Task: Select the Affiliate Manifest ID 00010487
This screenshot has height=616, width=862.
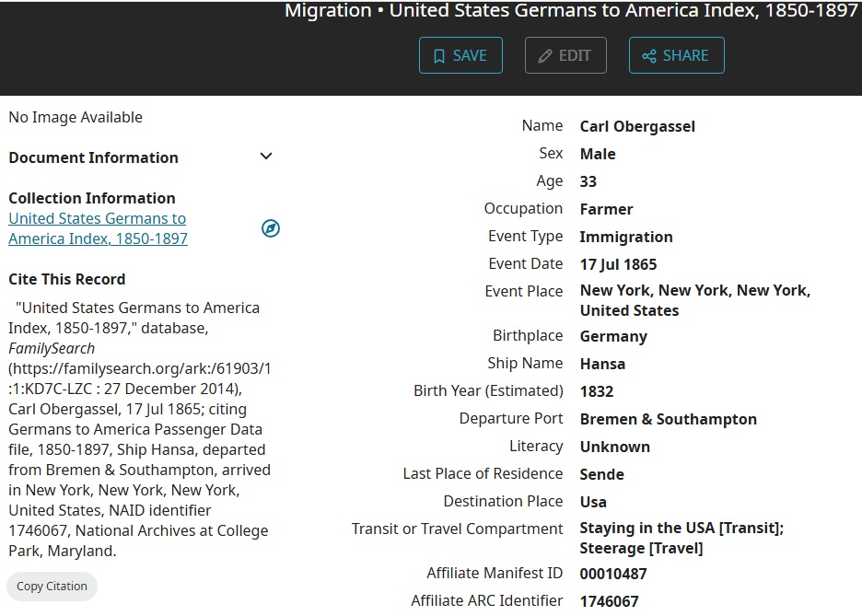Action: 613,574
